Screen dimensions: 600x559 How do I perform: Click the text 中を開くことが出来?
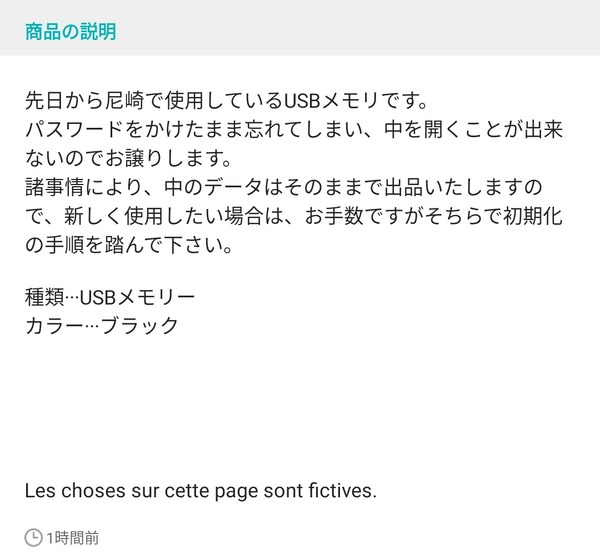[473, 129]
